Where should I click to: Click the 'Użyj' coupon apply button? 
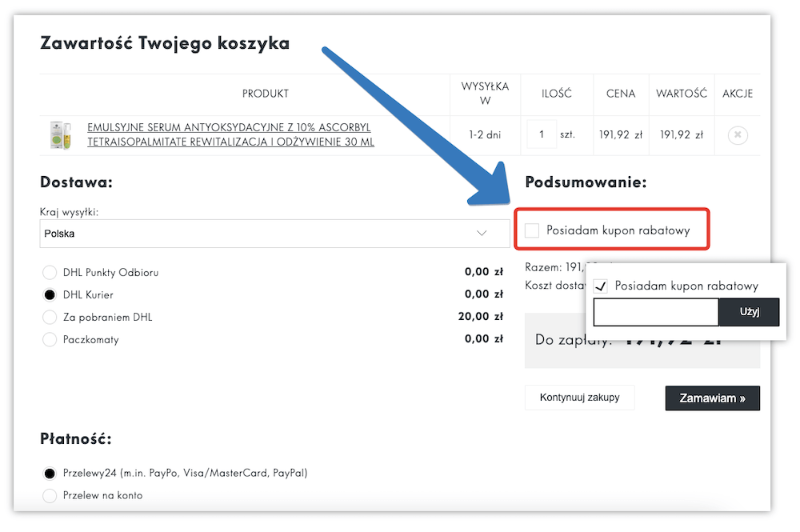point(749,312)
